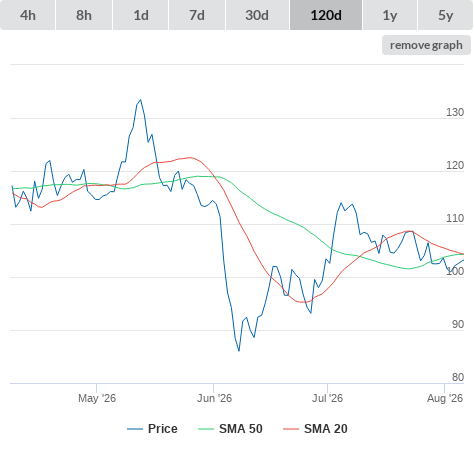Screen dimensions: 474x455
Task: Click the Jul '26 axis label
Action: [x=327, y=398]
